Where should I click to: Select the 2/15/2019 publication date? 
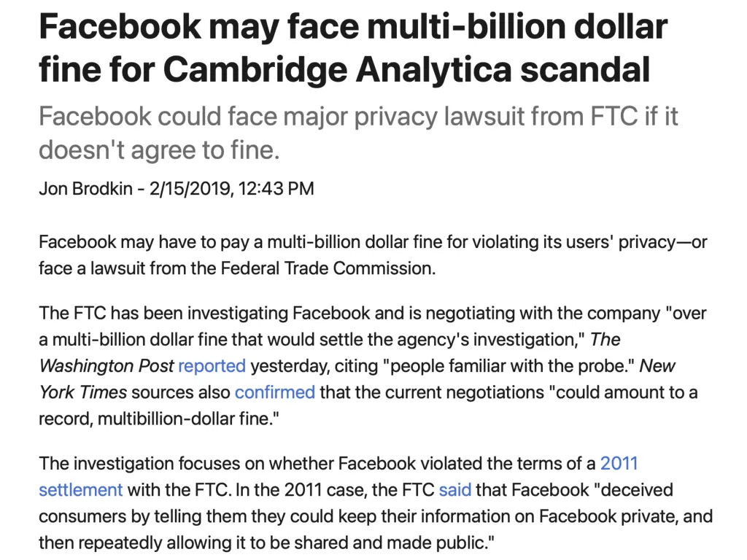pyautogui.click(x=190, y=189)
